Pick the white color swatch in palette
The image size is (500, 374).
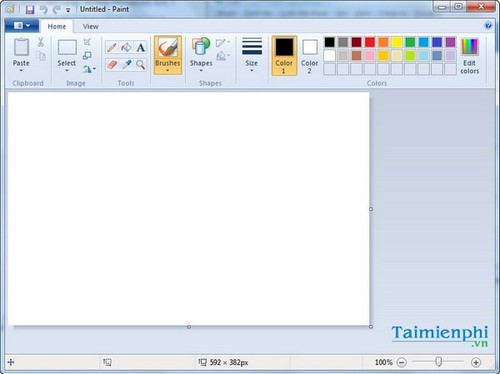[x=329, y=55]
